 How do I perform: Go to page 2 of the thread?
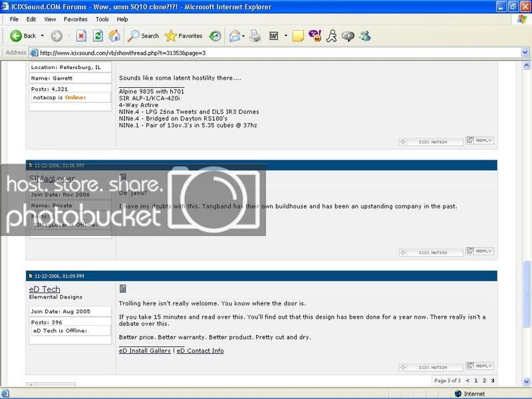(484, 380)
